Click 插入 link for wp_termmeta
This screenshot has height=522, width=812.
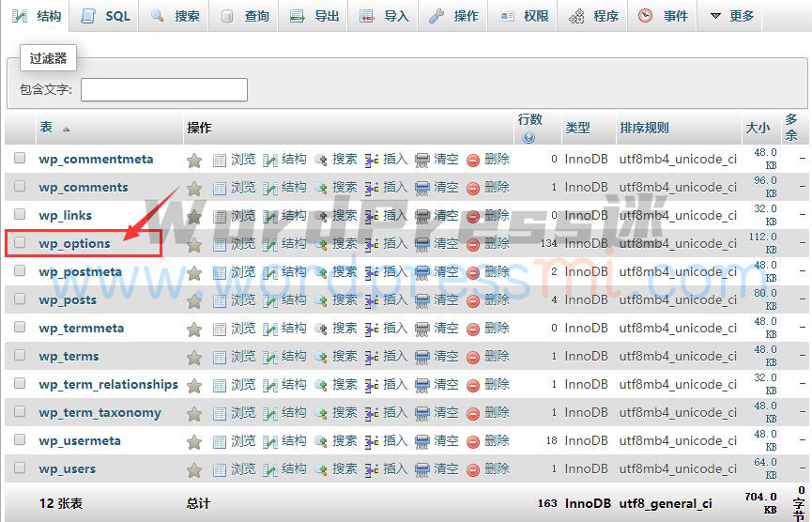pos(395,328)
